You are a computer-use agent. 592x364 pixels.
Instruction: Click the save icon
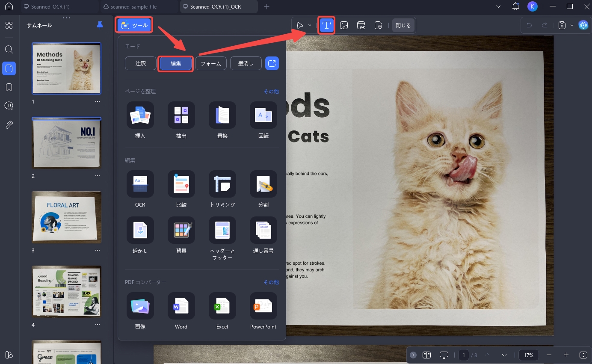click(562, 26)
